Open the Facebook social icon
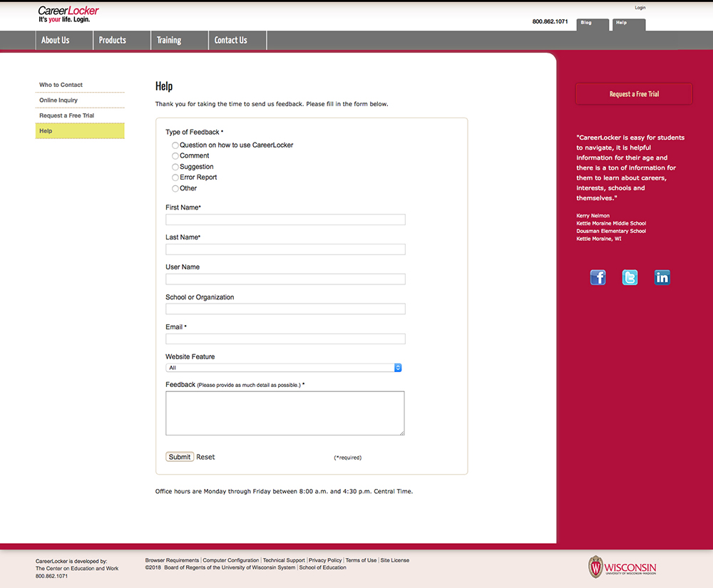The image size is (713, 588). (x=597, y=277)
